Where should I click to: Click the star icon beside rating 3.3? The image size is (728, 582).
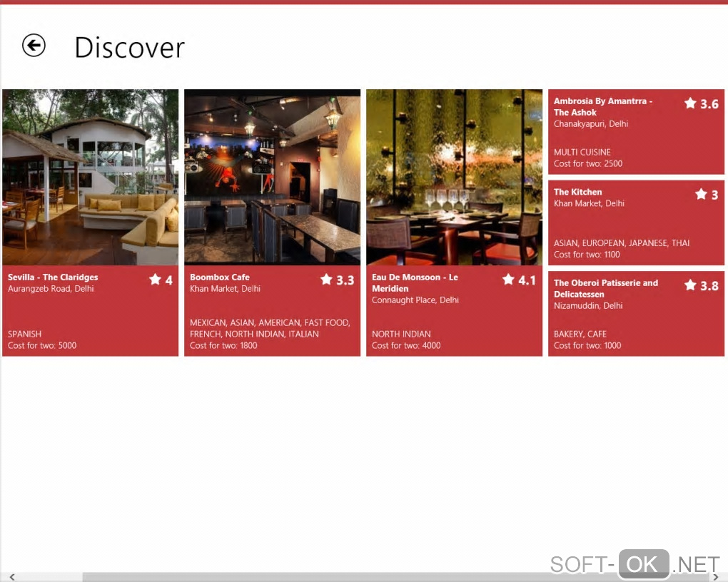pyautogui.click(x=326, y=280)
